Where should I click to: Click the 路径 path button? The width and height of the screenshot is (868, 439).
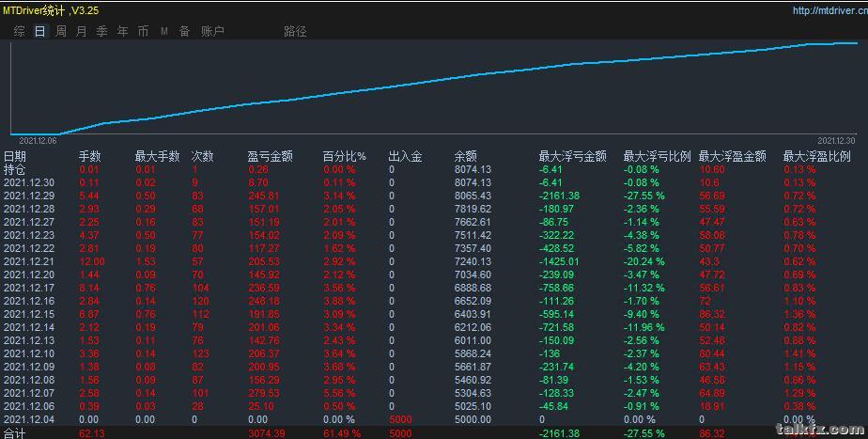295,31
